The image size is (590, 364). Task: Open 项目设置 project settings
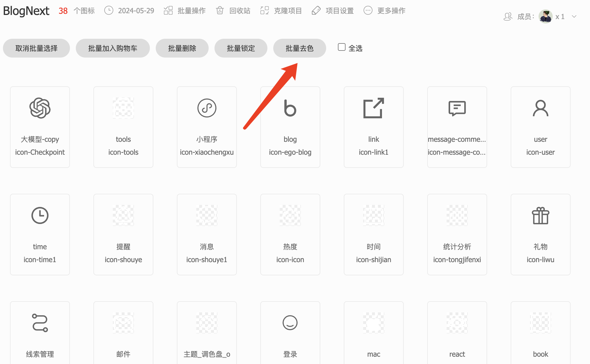(x=333, y=11)
